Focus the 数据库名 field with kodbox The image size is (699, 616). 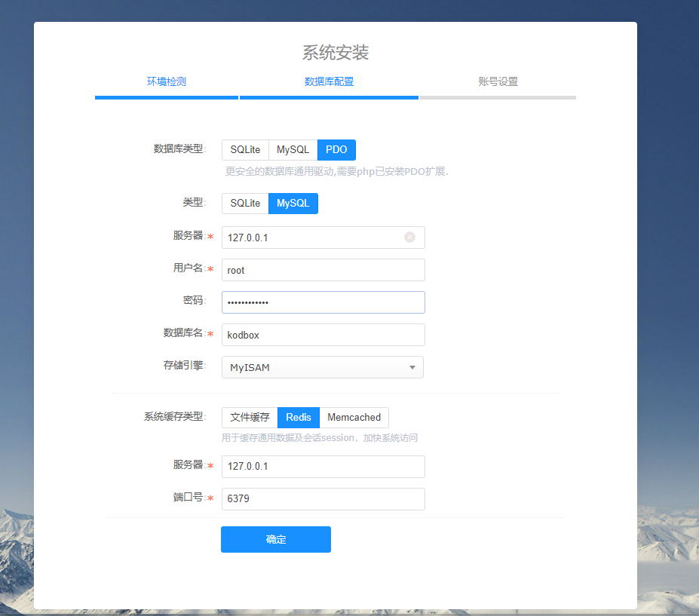click(323, 335)
